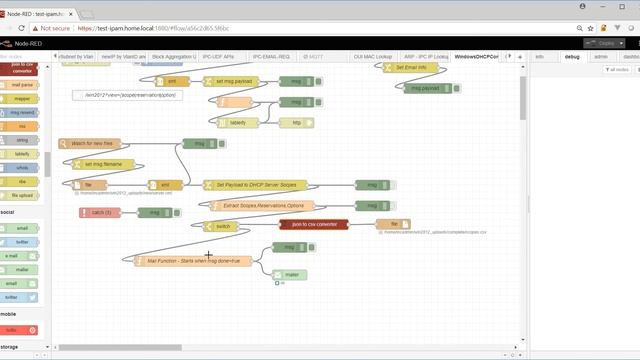This screenshot has width=640, height=360.
Task: Select the '/win2012?view' comment node
Action: tap(127, 95)
